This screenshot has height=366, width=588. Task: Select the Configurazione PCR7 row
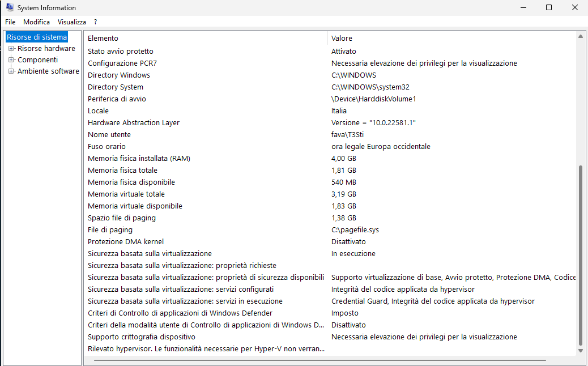coord(330,63)
